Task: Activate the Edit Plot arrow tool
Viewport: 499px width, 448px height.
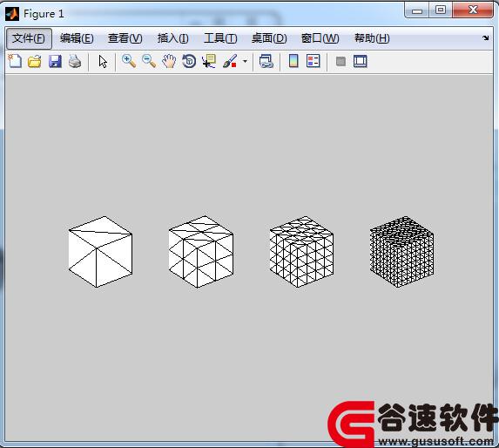Action: point(103,62)
